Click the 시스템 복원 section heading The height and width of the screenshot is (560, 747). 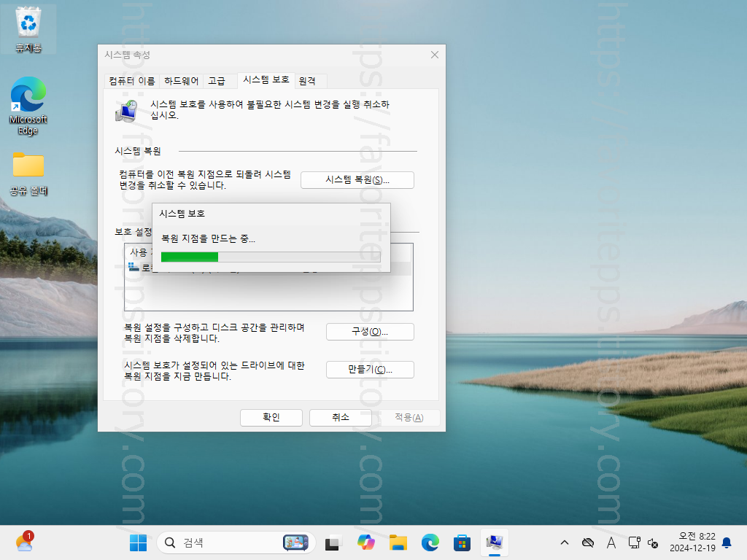click(138, 152)
